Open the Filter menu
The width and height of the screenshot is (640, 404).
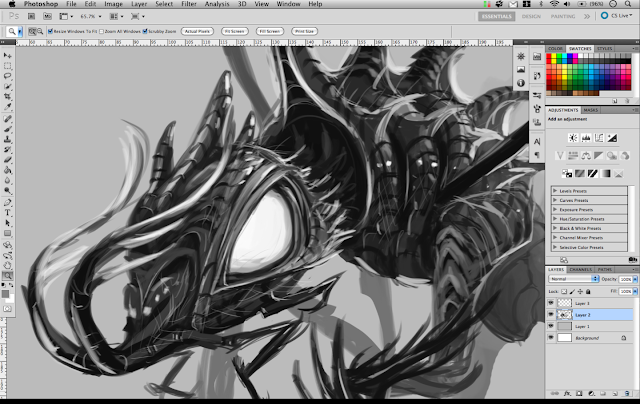pyautogui.click(x=189, y=4)
